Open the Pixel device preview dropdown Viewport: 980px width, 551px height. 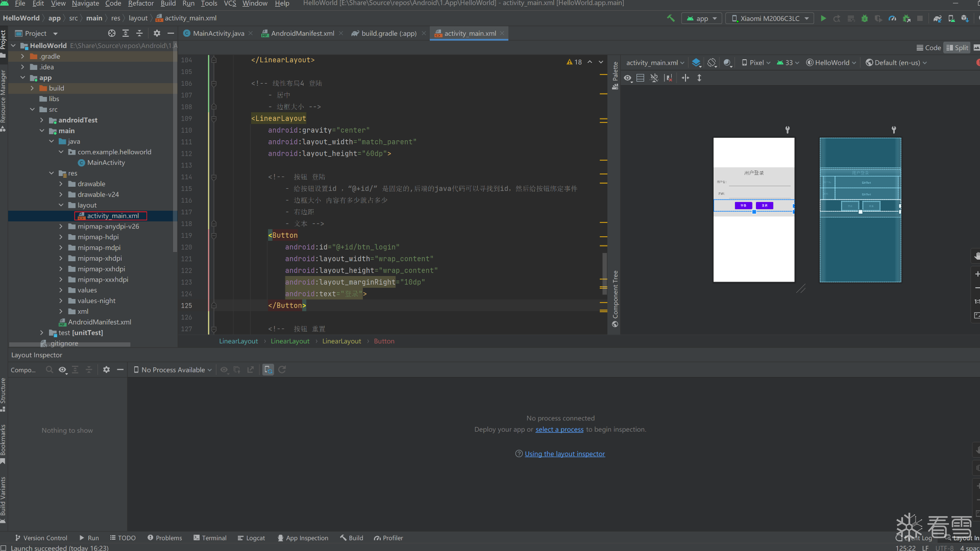click(x=756, y=63)
